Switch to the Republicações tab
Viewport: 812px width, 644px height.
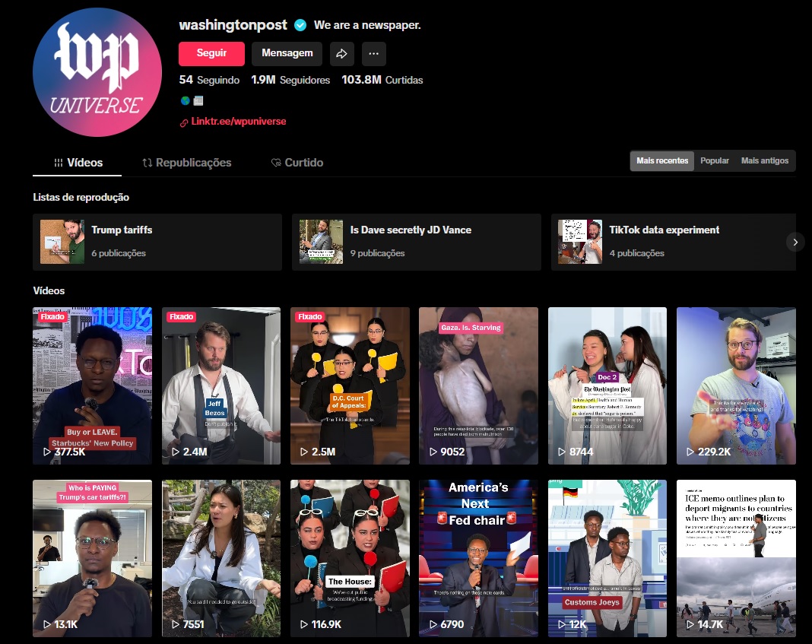tap(187, 163)
